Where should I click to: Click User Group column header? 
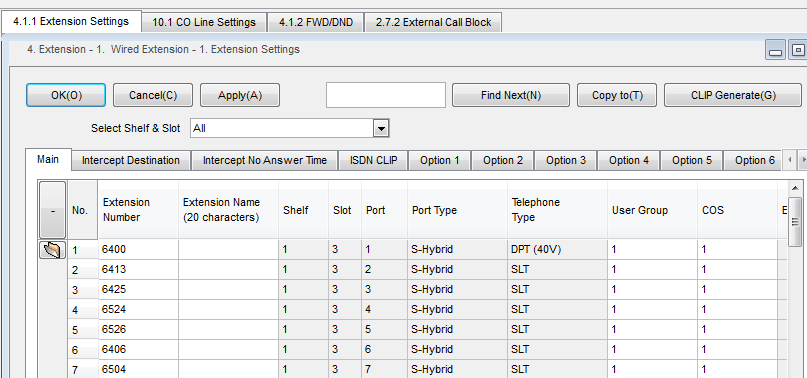pos(653,210)
